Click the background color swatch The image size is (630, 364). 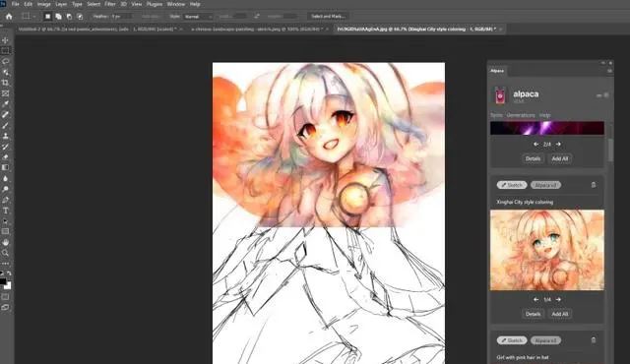[x=8, y=285]
